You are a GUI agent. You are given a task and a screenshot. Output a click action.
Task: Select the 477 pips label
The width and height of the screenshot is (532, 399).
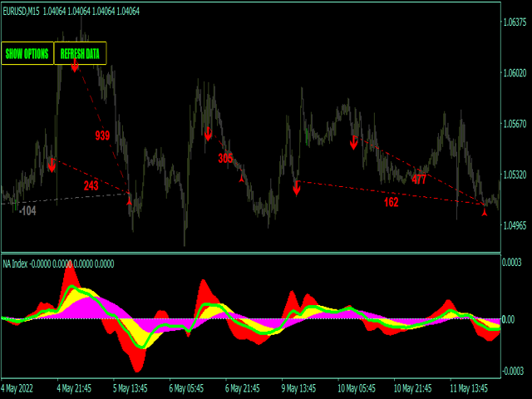pyautogui.click(x=419, y=180)
